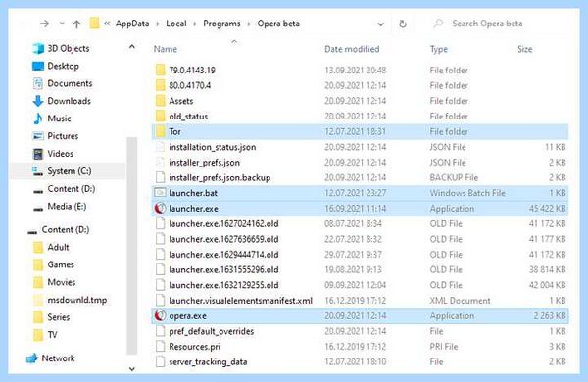Viewport: 588px width, 382px height.
Task: Open the recent locations dropdown arrow
Action: click(x=62, y=24)
